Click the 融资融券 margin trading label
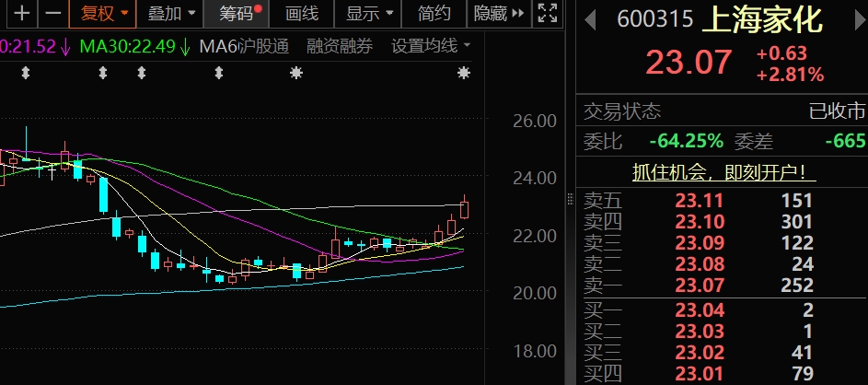Screen dimensions: 868x385 [x=340, y=46]
